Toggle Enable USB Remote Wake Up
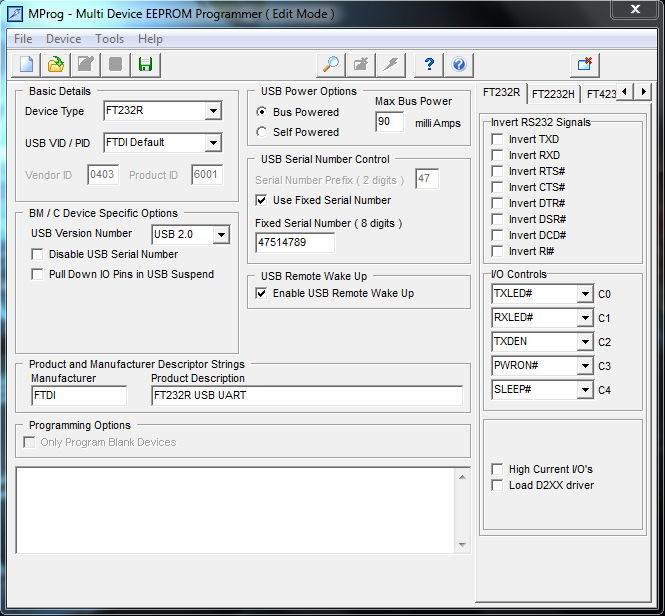Viewport: 665px width, 616px height. [262, 293]
